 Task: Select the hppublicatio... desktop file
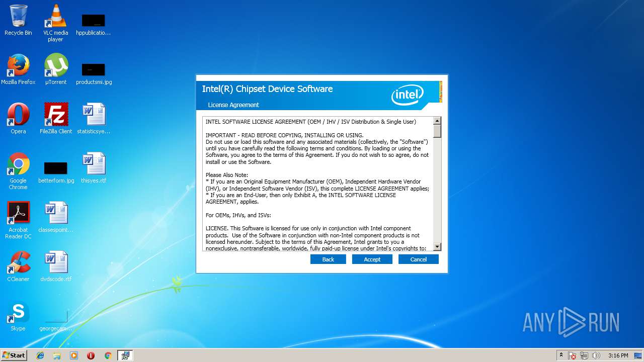click(93, 24)
